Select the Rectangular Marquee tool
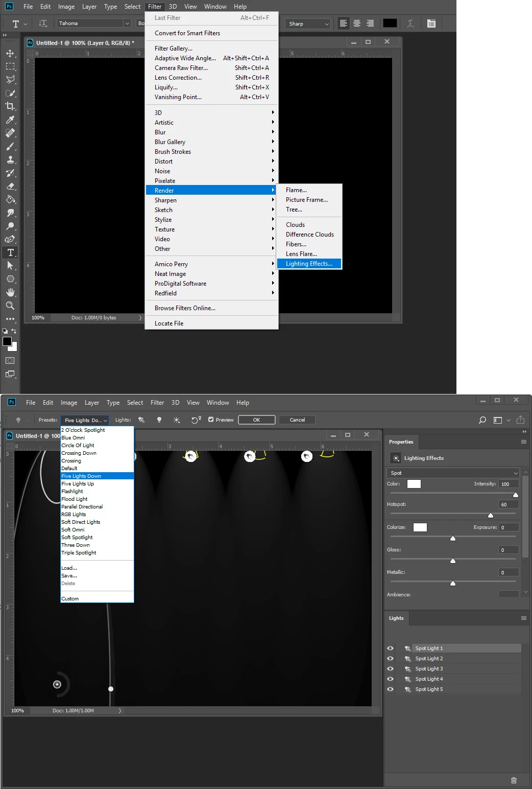Viewport: 532px width, 789px height. pyautogui.click(x=10, y=66)
